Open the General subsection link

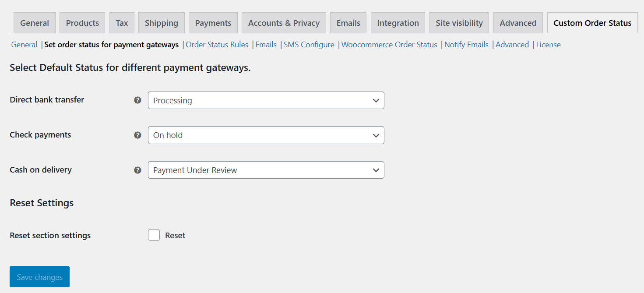24,44
